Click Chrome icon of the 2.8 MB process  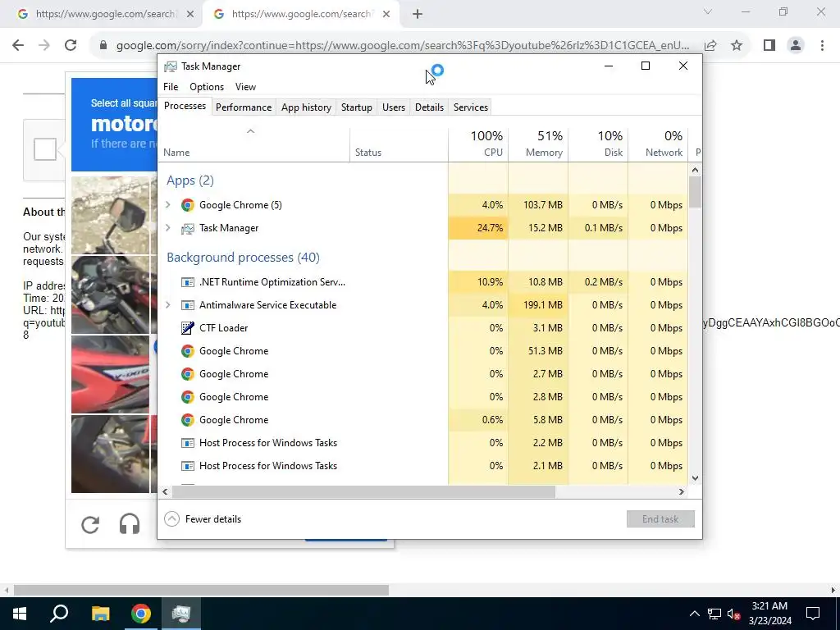[188, 397]
